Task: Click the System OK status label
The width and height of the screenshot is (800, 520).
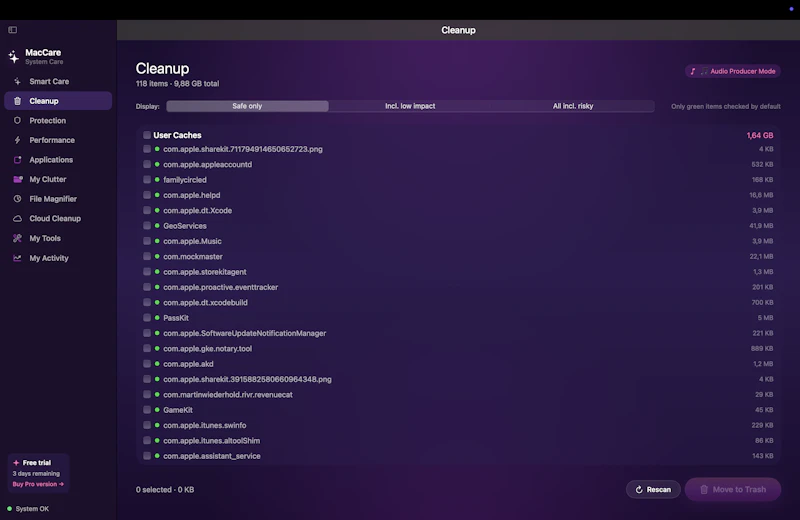Action: [32, 509]
